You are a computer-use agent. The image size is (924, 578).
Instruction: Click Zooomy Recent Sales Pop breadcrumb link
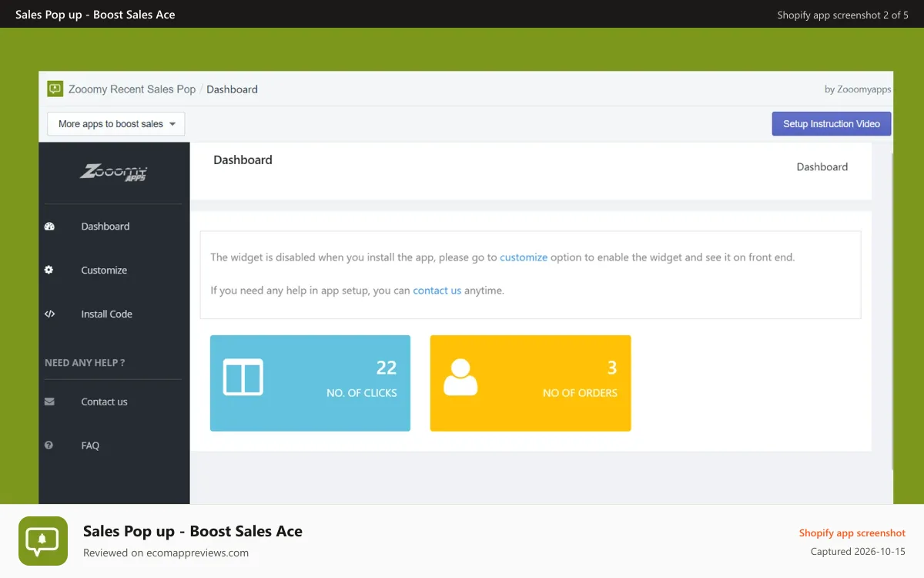pos(132,89)
